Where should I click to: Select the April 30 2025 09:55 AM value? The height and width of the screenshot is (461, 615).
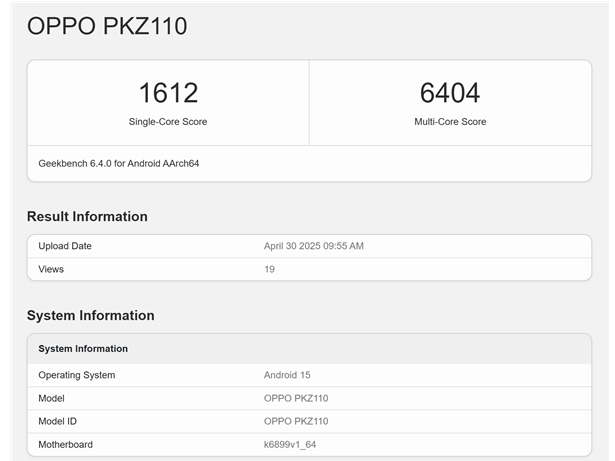point(314,246)
